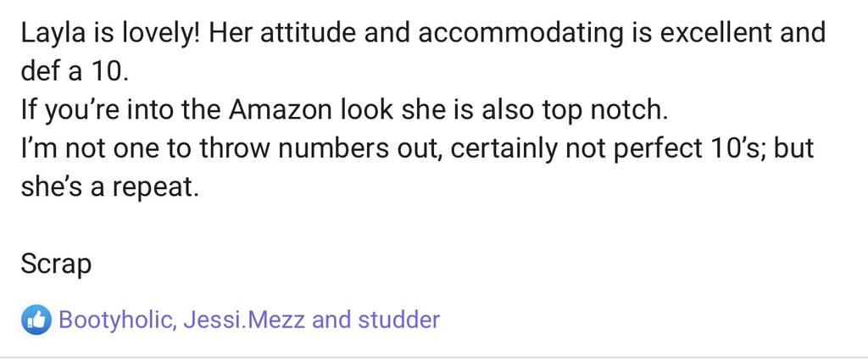Click the "Scrap" signature text
Image resolution: width=868 pixels, height=362 pixels.
(x=56, y=264)
